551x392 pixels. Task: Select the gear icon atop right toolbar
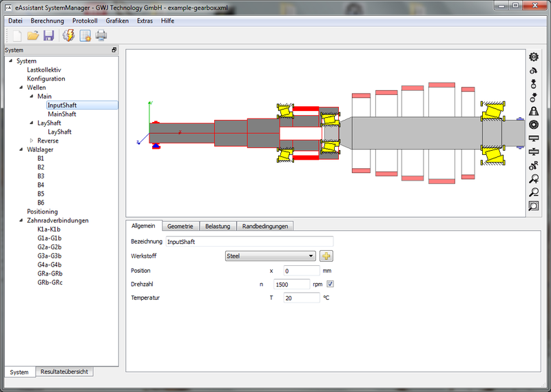[x=533, y=57]
